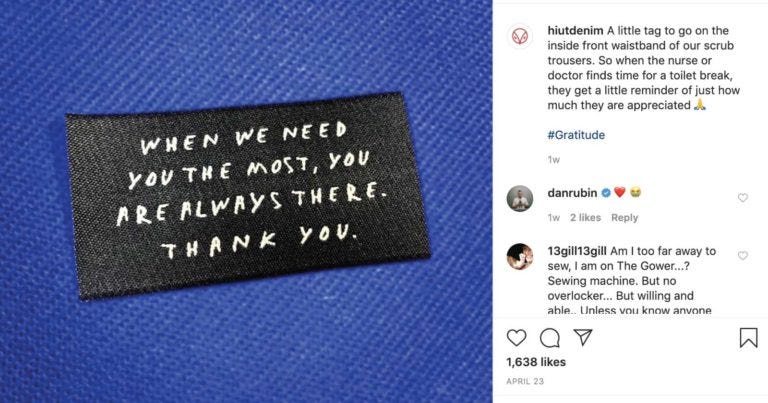The width and height of the screenshot is (768, 403).
Task: Open the 1w caption timestamp
Action: click(553, 160)
